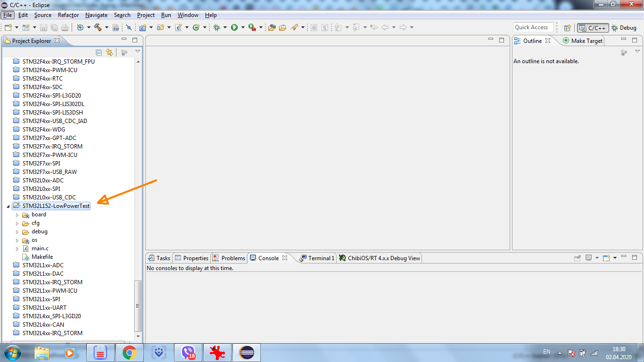Open the ChibiOS/RT 4.x.x Debug View tab
The width and height of the screenshot is (644, 362).
pos(383,258)
